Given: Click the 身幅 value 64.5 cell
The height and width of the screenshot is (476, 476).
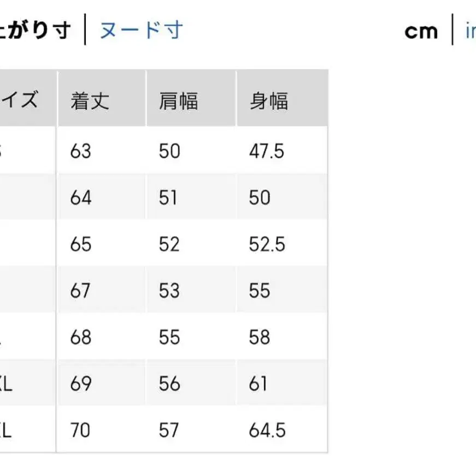Looking at the screenshot, I should click(267, 430).
